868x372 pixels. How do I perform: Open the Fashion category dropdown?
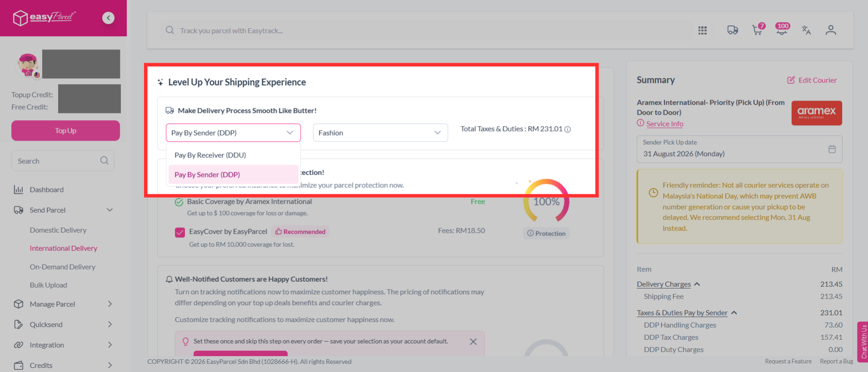[380, 132]
